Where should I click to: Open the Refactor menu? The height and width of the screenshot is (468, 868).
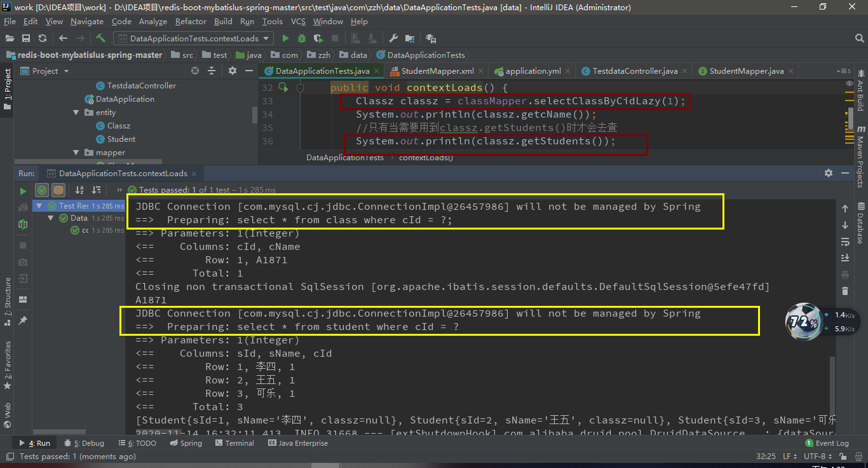pyautogui.click(x=191, y=22)
